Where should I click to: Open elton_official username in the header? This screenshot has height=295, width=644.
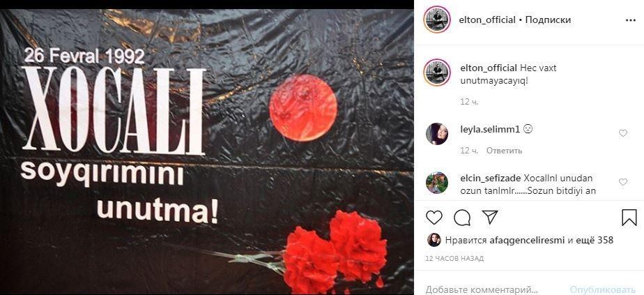click(x=487, y=20)
